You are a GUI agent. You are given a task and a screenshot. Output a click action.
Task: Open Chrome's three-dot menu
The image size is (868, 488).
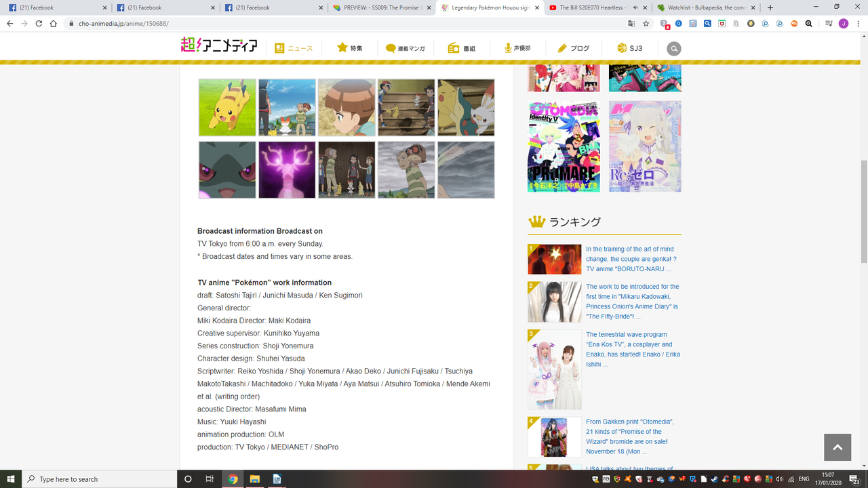pyautogui.click(x=858, y=23)
